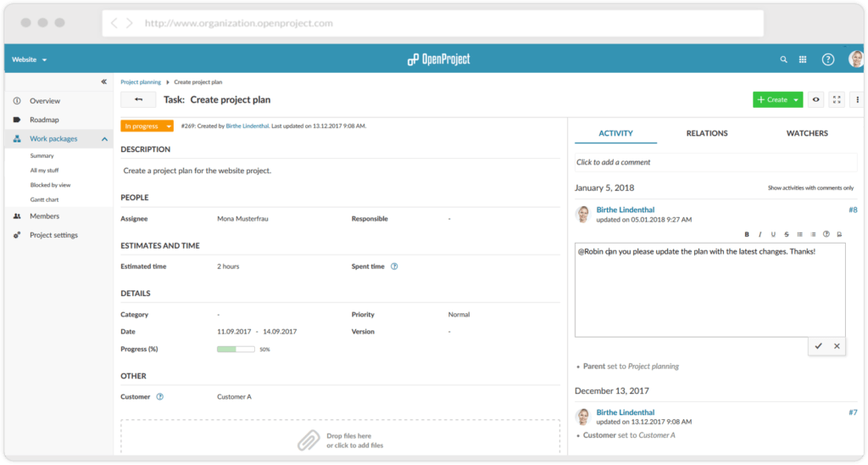
Task: Open the In progress status dropdown
Action: click(147, 126)
